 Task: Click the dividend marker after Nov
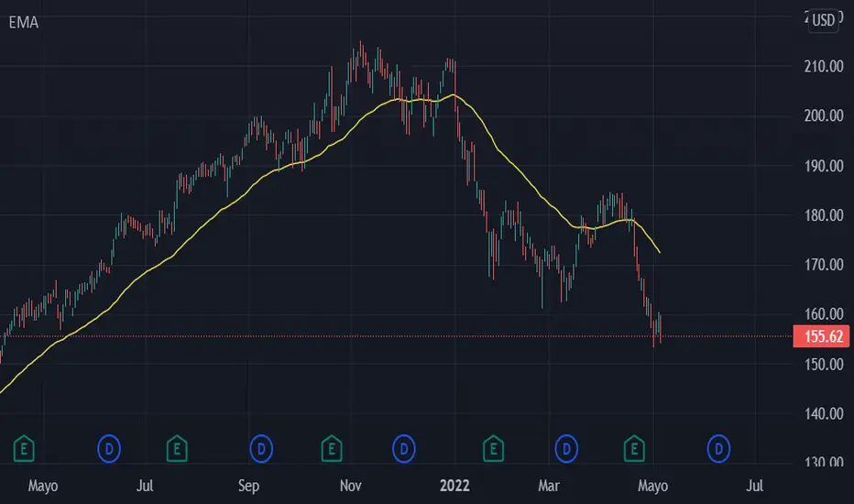(403, 449)
